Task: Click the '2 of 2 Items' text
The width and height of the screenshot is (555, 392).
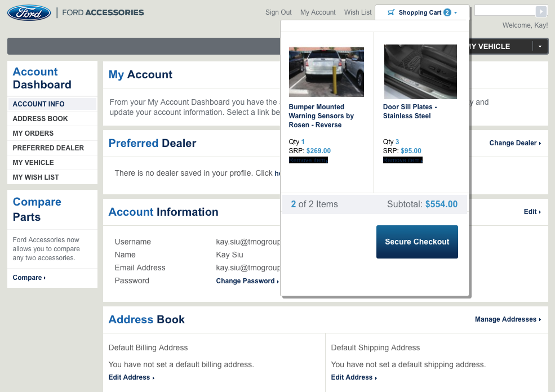Action: coord(314,204)
